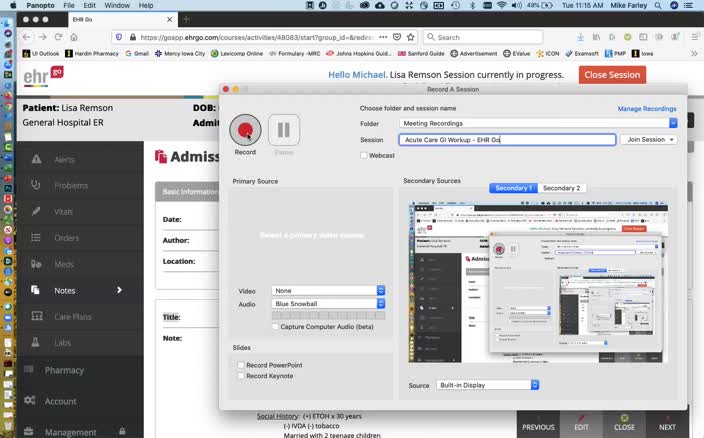Screen dimensions: 704x438
Task: Open the Lexicomp Online bookmark
Action: click(x=237, y=53)
